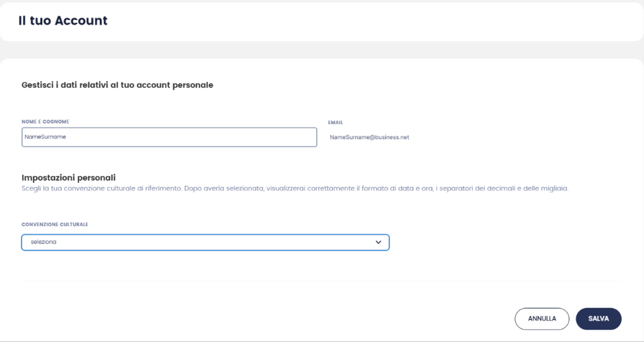Open the Convenzione Culturale dropdown

(205, 242)
